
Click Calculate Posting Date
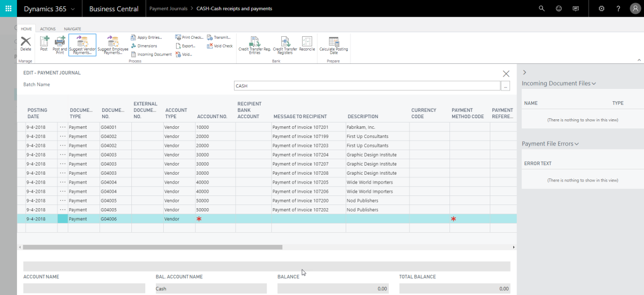point(333,45)
